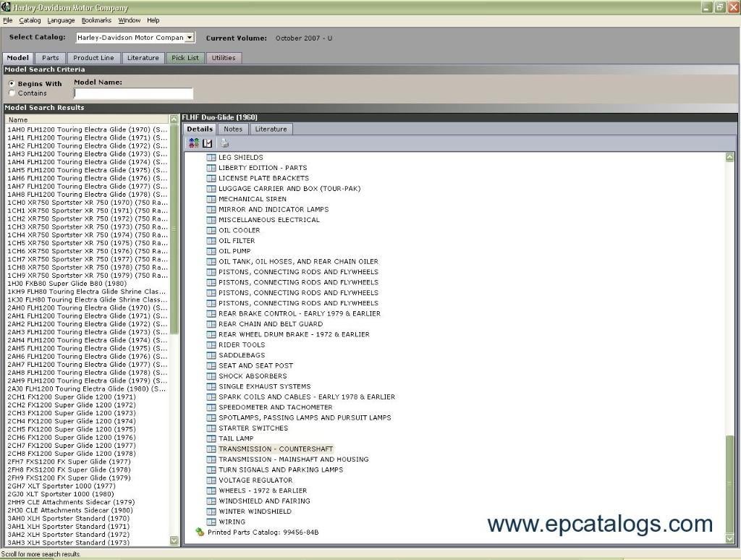Open WHEELS - 1972 & EARLIER entry
This screenshot has width=741, height=560.
[x=263, y=491]
